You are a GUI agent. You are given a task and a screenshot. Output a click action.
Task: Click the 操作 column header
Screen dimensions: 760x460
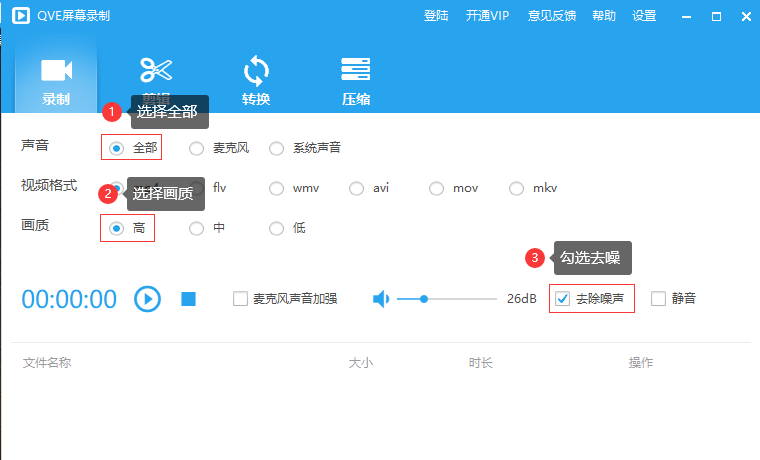tap(641, 363)
